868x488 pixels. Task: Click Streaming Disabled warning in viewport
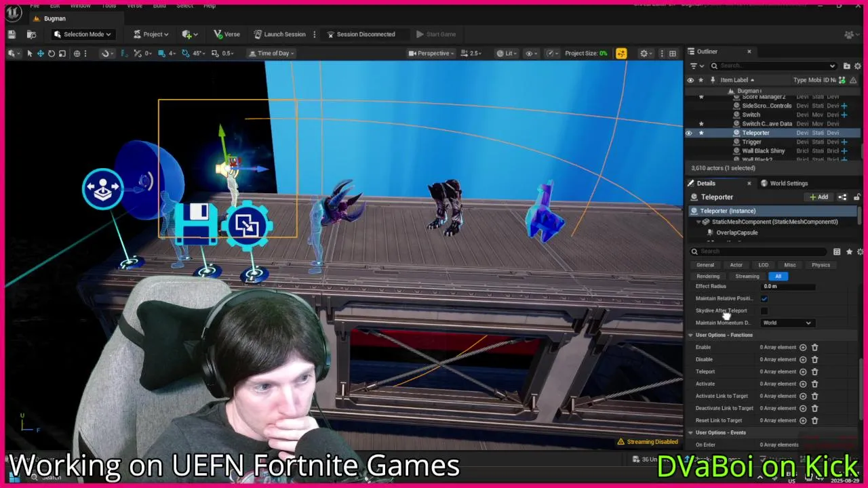pyautogui.click(x=648, y=442)
